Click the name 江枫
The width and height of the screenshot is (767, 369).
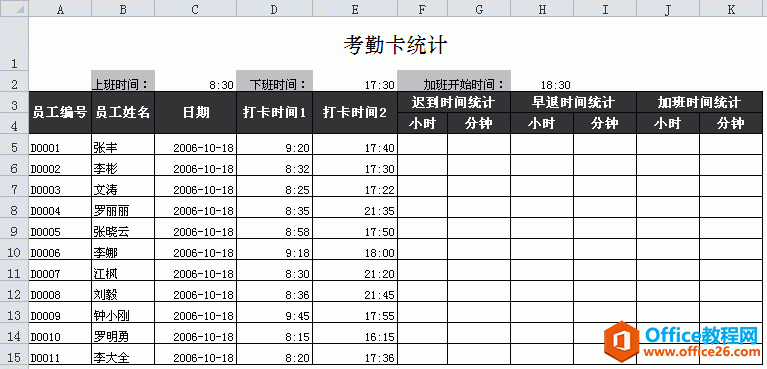[123, 271]
